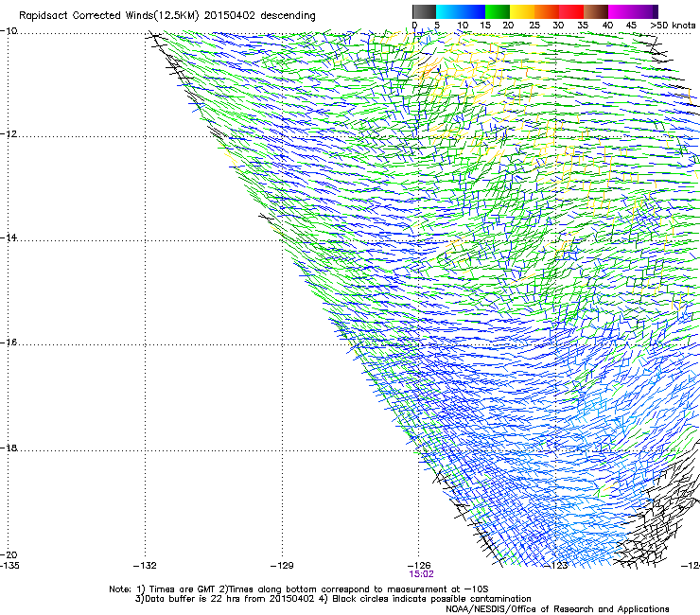Screen dimensions: 700x615
Task: Click the '-123' longitude axis label
Action: [x=557, y=566]
